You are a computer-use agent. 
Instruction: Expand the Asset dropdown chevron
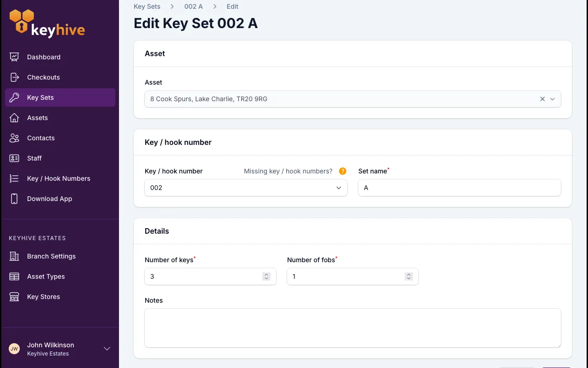click(x=553, y=99)
